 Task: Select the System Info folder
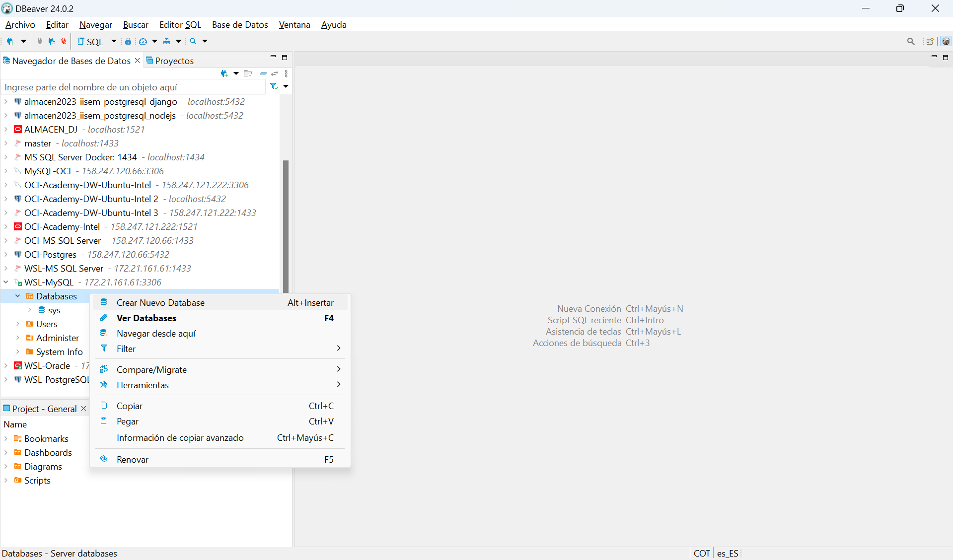[60, 351]
